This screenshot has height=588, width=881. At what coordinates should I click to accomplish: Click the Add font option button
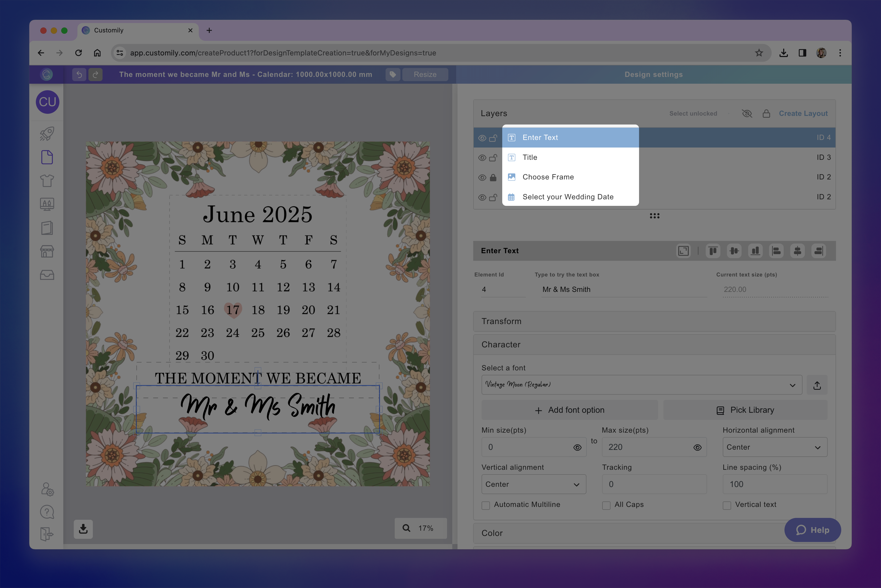pyautogui.click(x=569, y=410)
